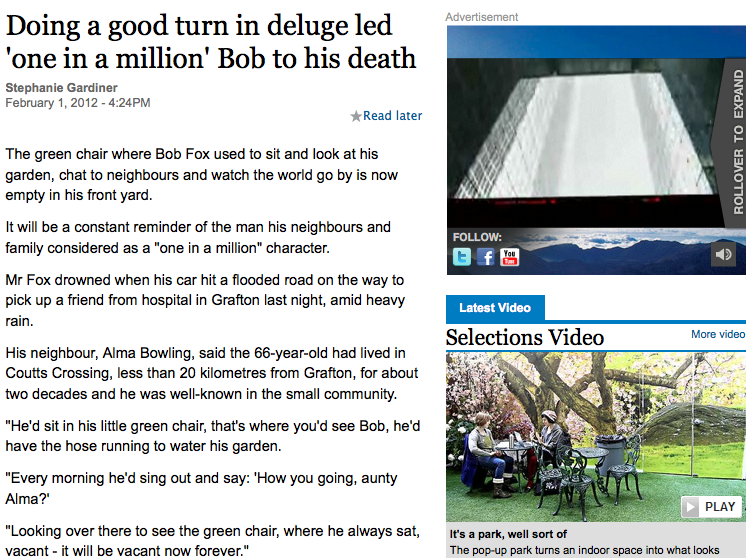Click the FOLLOW: label in ad
This screenshot has width=751, height=558.
477,237
